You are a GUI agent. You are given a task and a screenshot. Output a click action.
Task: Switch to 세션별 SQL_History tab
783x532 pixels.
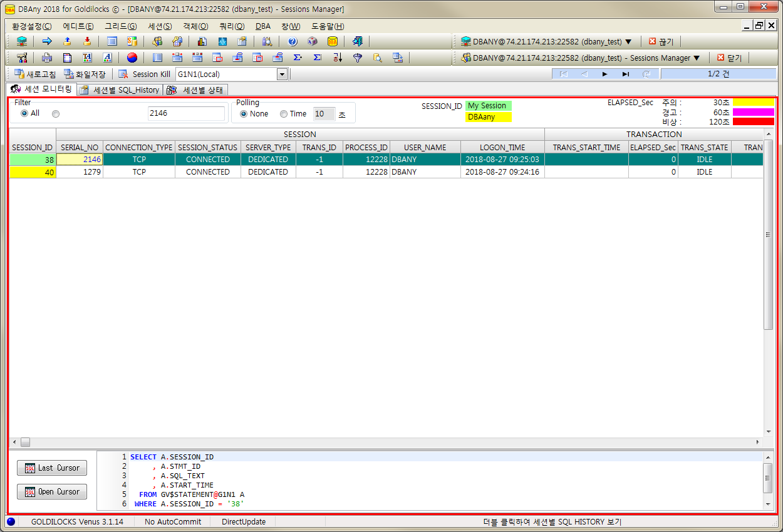[120, 90]
